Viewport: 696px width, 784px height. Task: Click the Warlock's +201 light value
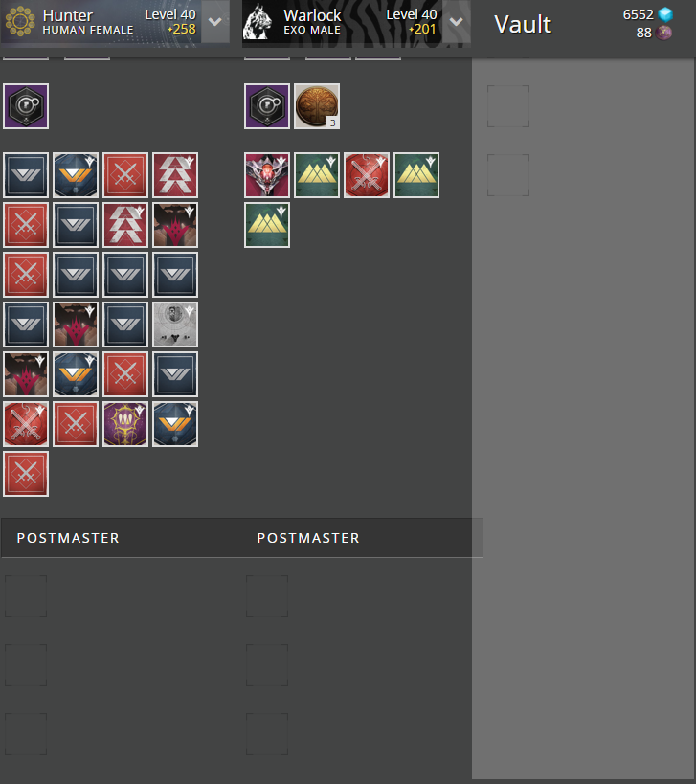[x=422, y=29]
